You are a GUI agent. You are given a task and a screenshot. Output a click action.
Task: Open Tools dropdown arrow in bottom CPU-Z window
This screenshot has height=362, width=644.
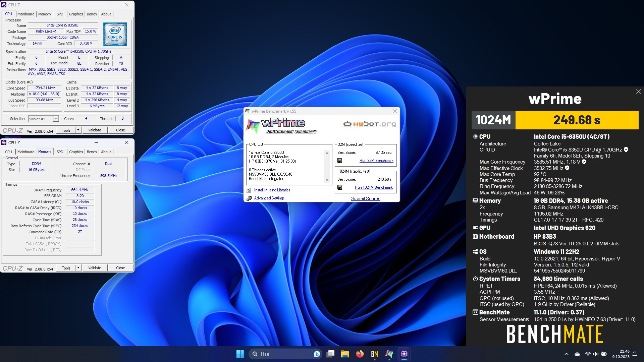(78, 268)
